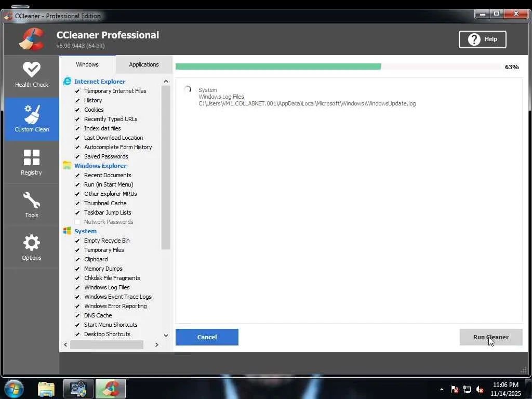Click the CCleaner logo in header
Screen dimensions: 532x399
32,39
